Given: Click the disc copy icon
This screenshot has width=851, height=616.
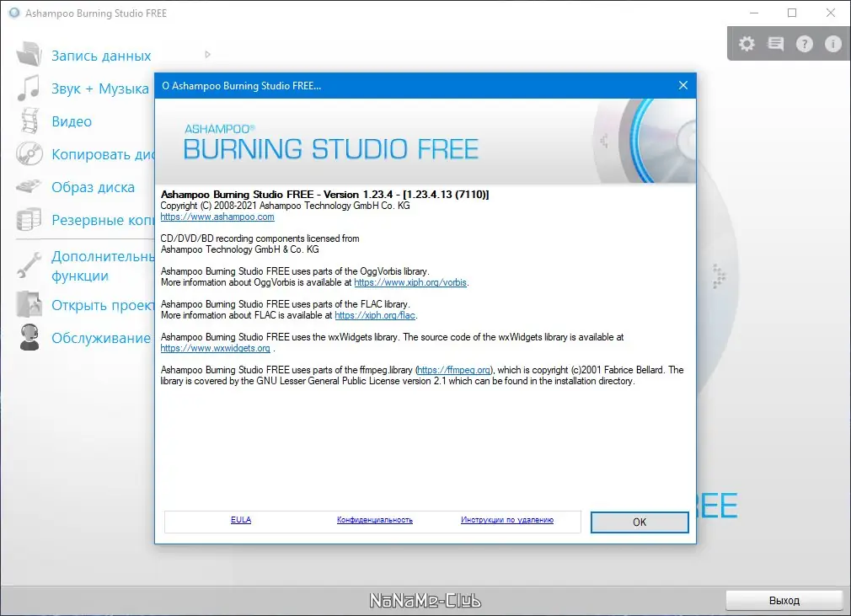Looking at the screenshot, I should pyautogui.click(x=29, y=153).
